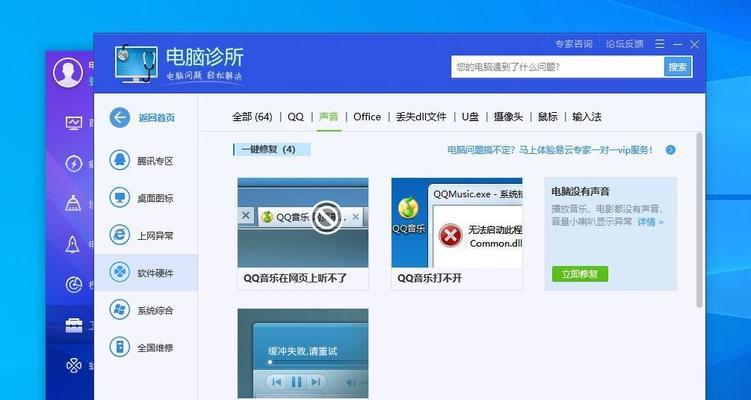Open the 云专家一对一vip服务 promotion link
Image resolution: width=751 pixels, height=400 pixels.
click(550, 150)
